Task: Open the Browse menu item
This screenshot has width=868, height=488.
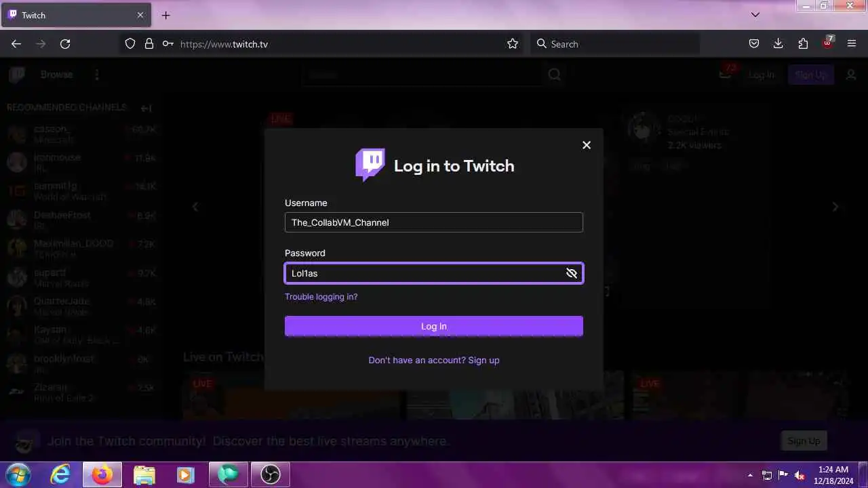Action: pyautogui.click(x=56, y=75)
